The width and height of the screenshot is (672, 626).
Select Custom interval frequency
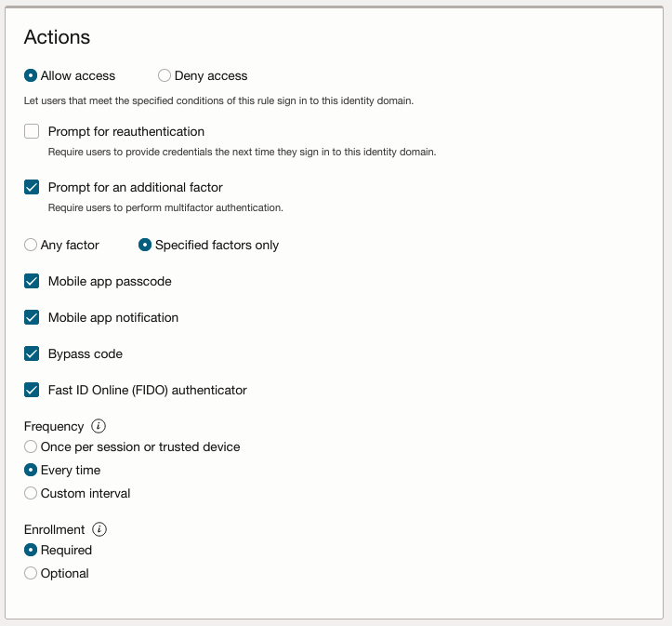(x=31, y=493)
